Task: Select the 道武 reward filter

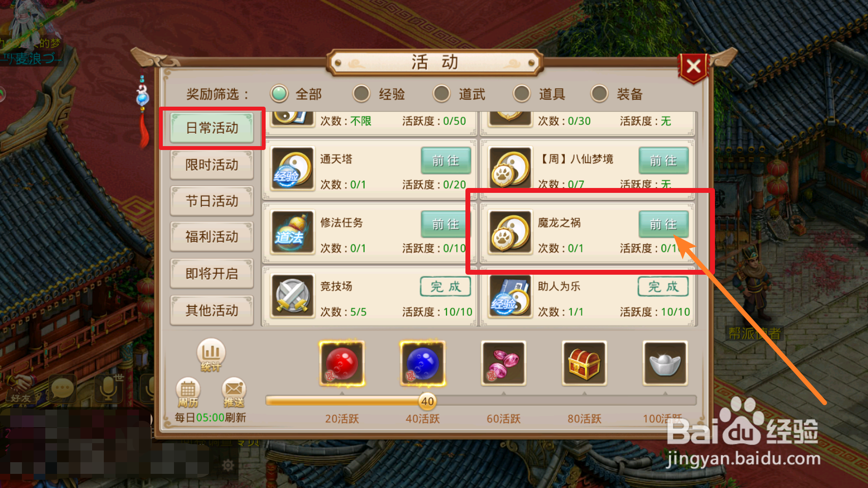Action: 459,94
